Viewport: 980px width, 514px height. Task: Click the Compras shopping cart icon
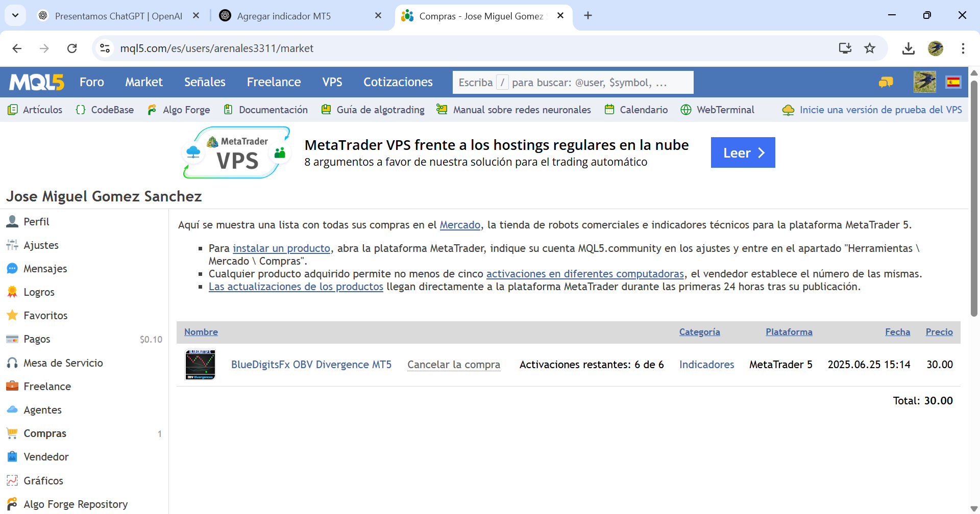tap(12, 433)
